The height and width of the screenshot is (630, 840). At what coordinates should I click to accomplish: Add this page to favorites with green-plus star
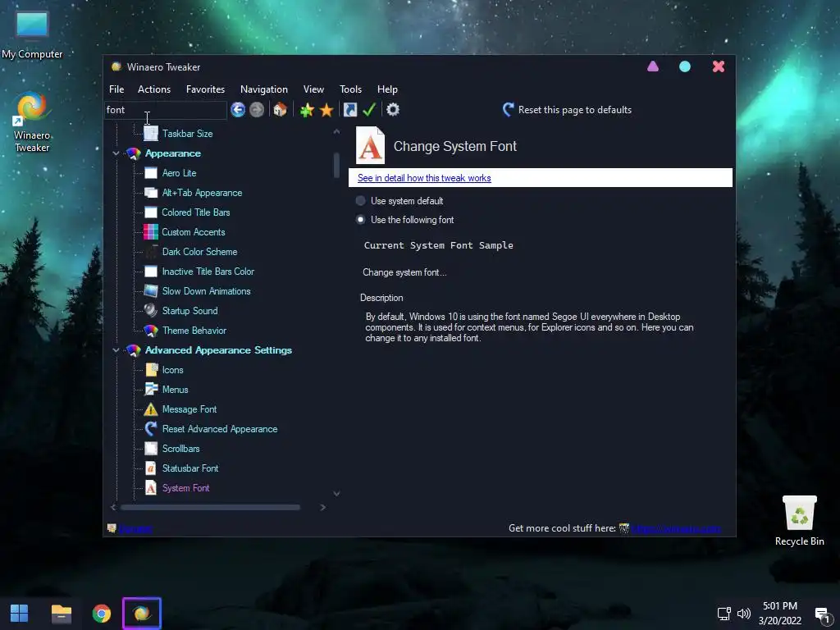pyautogui.click(x=307, y=110)
